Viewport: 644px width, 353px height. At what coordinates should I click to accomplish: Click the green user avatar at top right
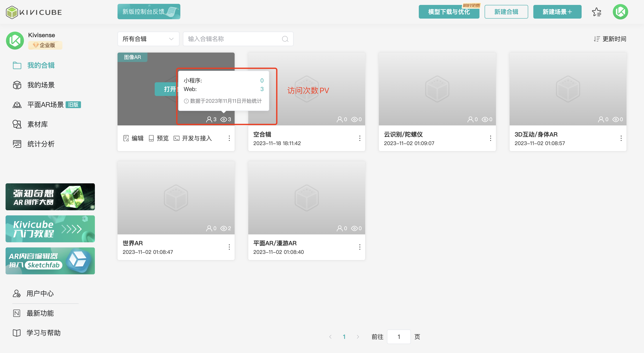[x=620, y=12]
